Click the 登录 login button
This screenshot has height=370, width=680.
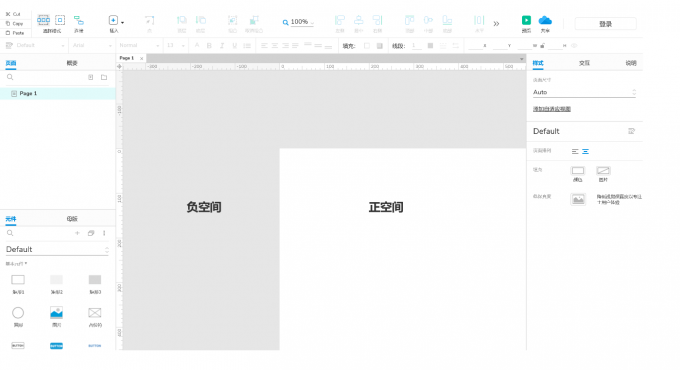point(605,24)
